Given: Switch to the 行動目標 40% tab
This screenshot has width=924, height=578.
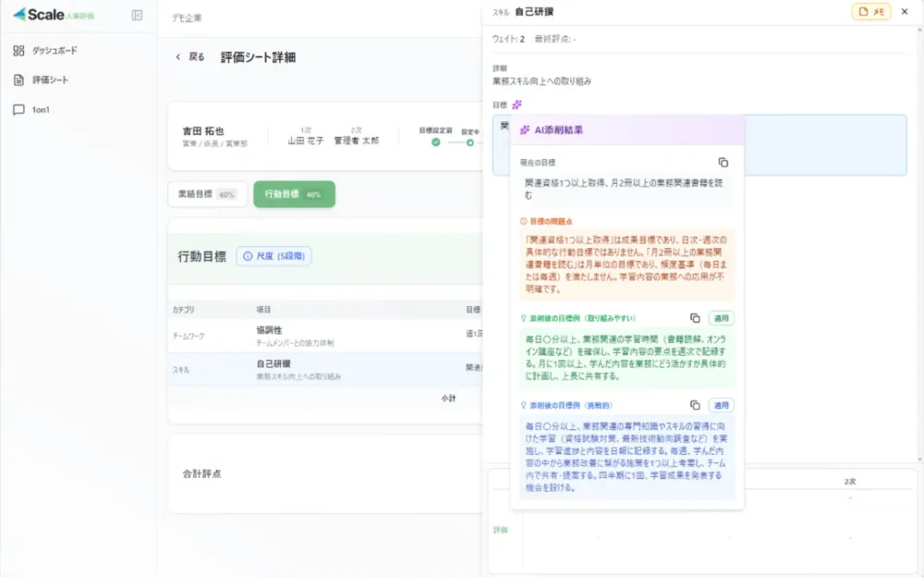Looking at the screenshot, I should 294,194.
